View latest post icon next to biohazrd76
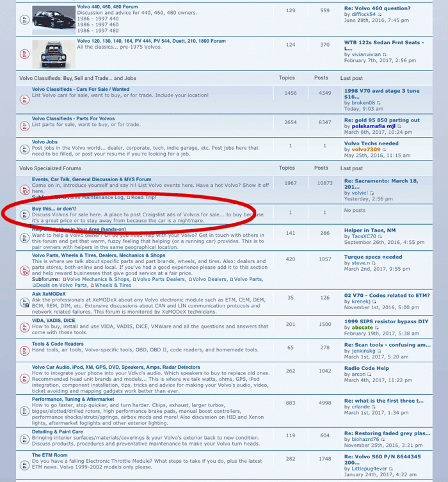448x482 pixels. tap(383, 440)
